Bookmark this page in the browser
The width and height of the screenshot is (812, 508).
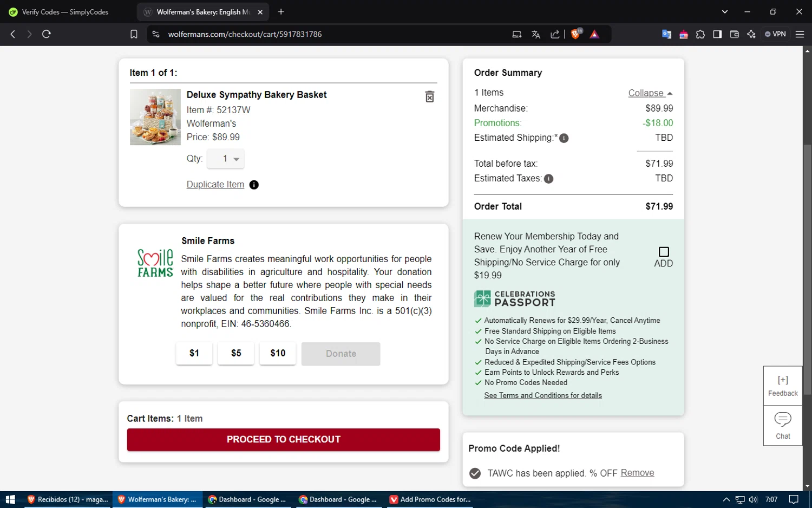tap(134, 34)
